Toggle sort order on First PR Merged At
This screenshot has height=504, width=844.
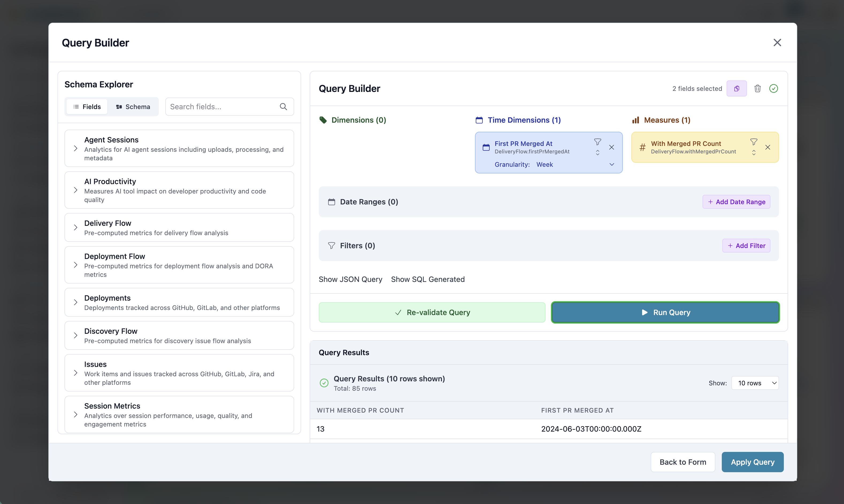click(x=597, y=153)
